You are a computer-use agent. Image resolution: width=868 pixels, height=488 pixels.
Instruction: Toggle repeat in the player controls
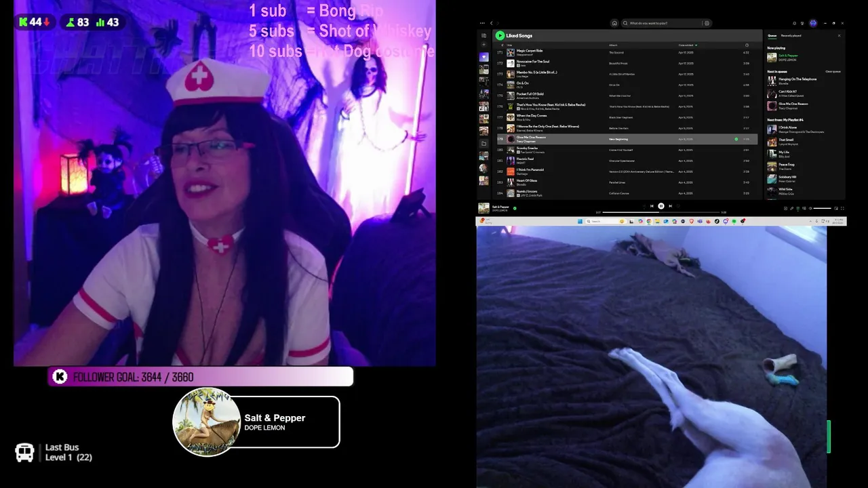[678, 206]
